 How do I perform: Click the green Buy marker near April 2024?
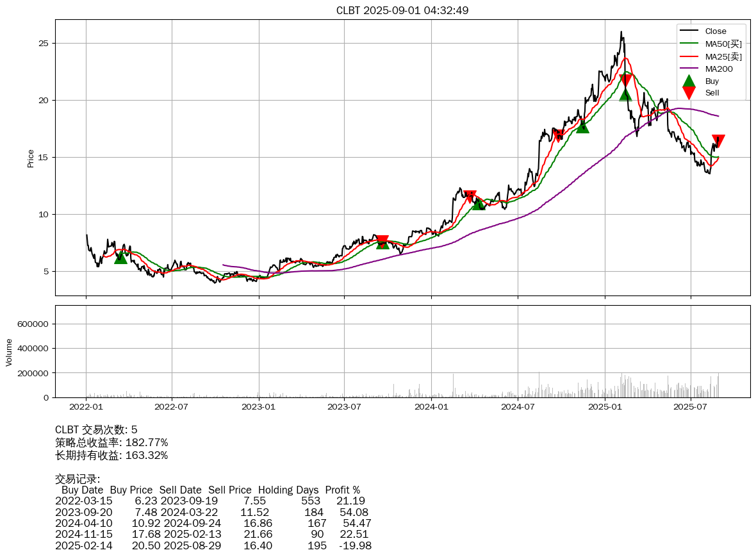pyautogui.click(x=479, y=204)
